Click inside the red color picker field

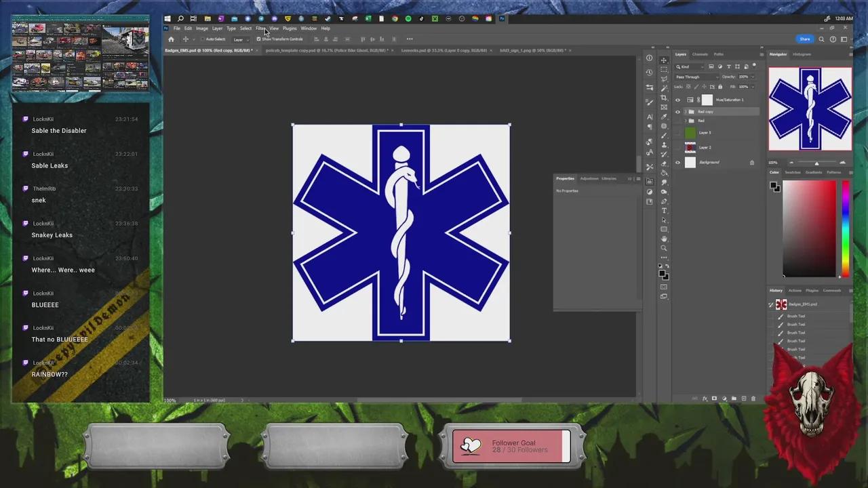tap(810, 228)
